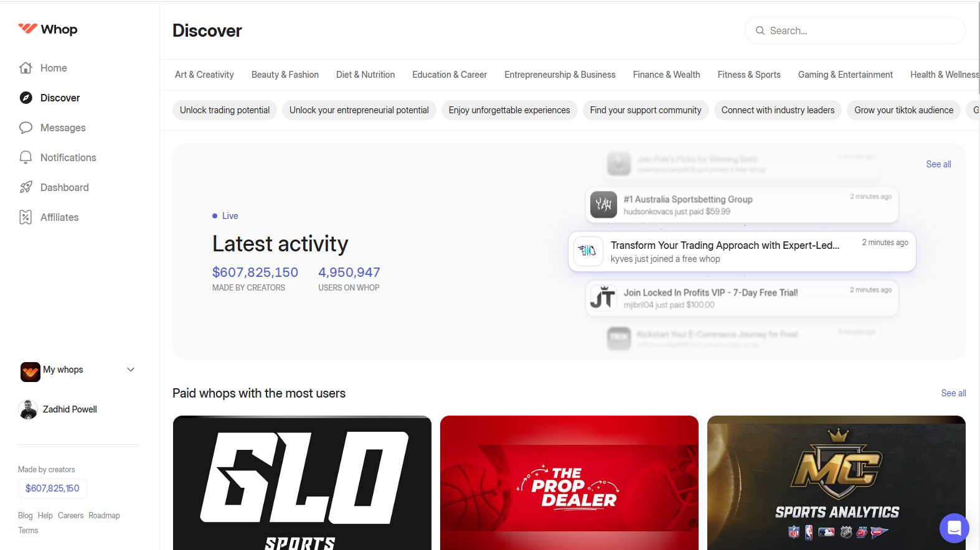Open Messages speech bubble icon

(26, 128)
